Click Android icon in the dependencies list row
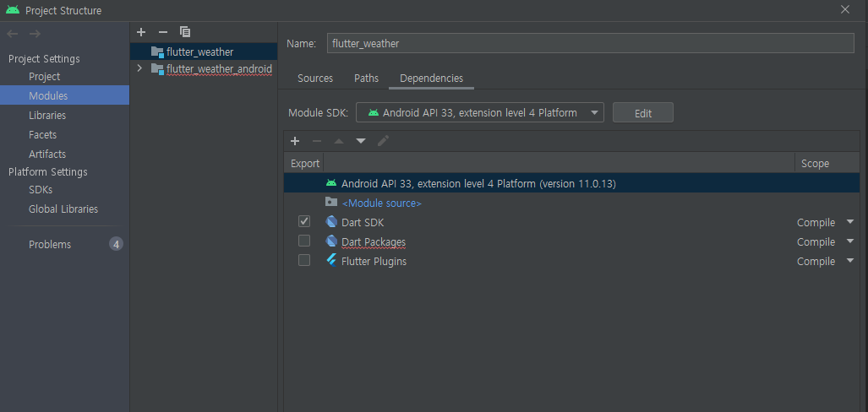The image size is (868, 412). tap(331, 183)
